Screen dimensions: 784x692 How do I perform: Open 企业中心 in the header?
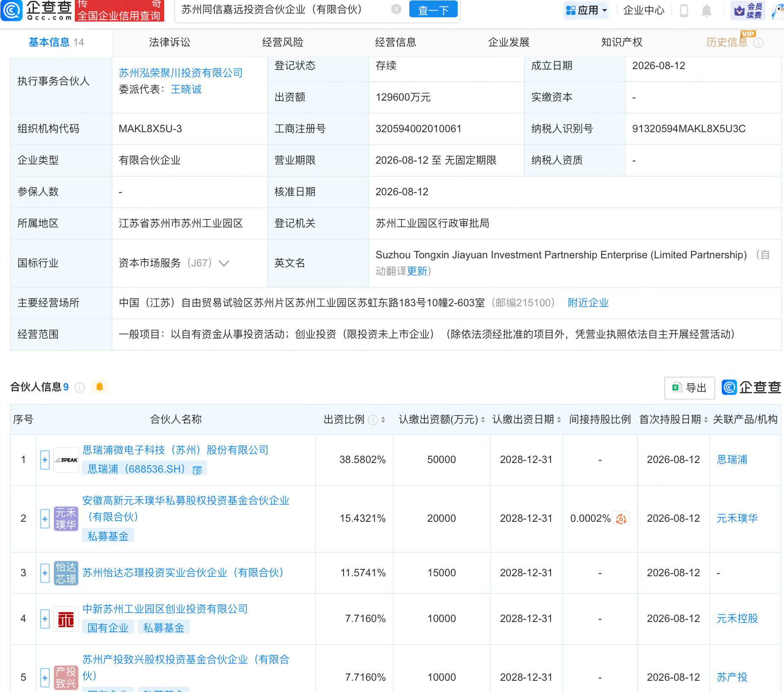(x=644, y=10)
